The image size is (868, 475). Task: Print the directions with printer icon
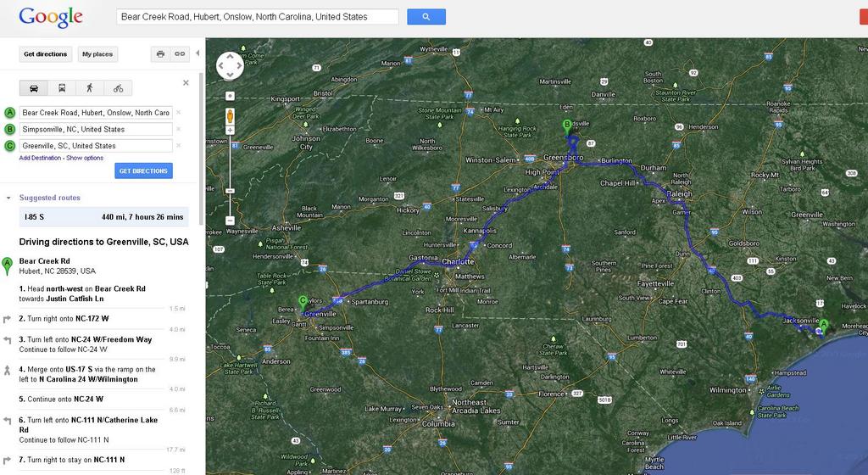pyautogui.click(x=160, y=54)
